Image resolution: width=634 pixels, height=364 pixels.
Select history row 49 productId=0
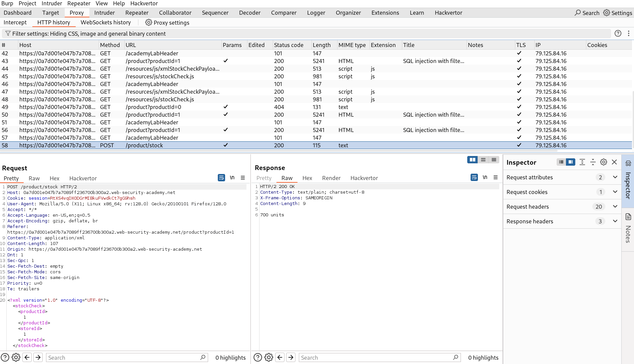(x=316, y=107)
